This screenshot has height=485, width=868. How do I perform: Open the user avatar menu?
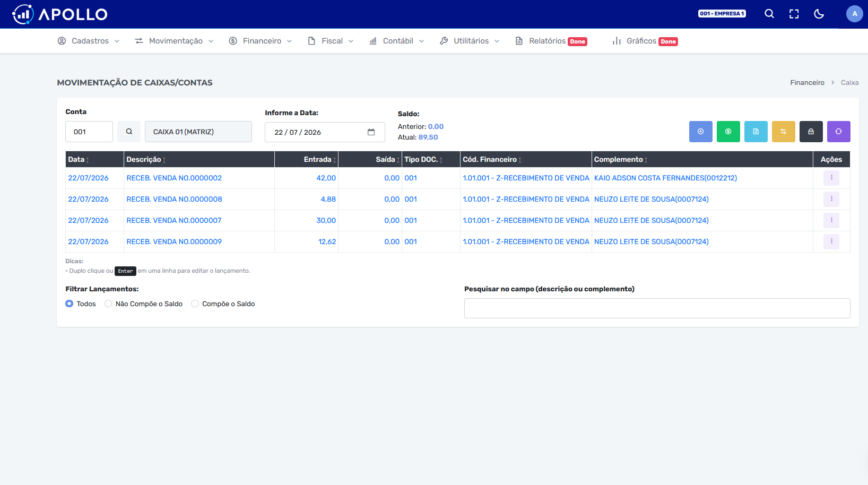point(854,14)
